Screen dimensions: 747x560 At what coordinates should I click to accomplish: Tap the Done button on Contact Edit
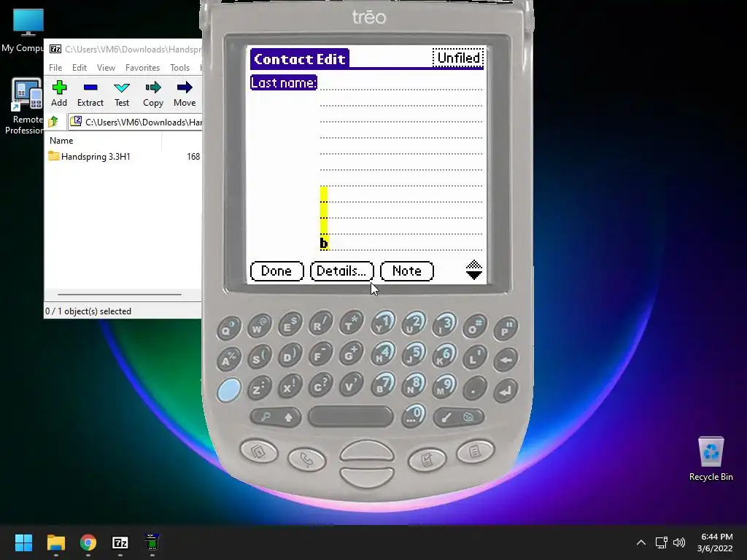tap(276, 271)
